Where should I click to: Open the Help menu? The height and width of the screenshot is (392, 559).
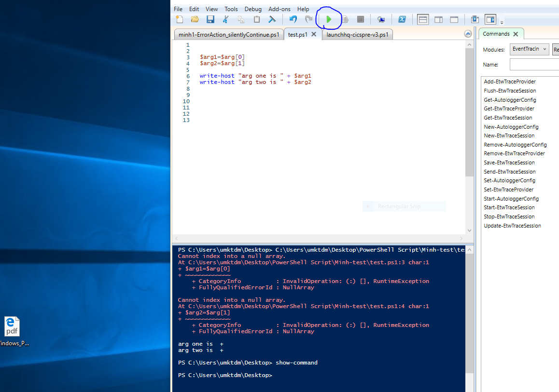point(303,9)
